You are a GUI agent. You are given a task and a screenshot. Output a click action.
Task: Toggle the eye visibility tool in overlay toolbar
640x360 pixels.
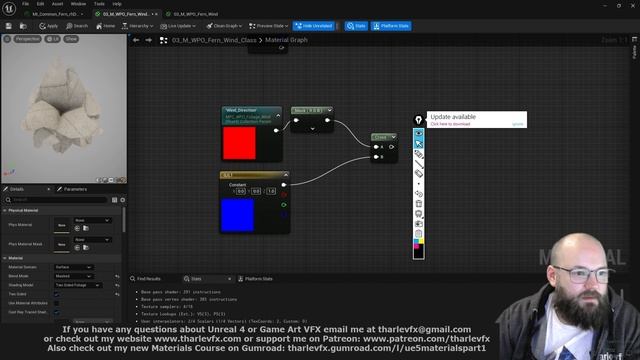click(x=419, y=133)
